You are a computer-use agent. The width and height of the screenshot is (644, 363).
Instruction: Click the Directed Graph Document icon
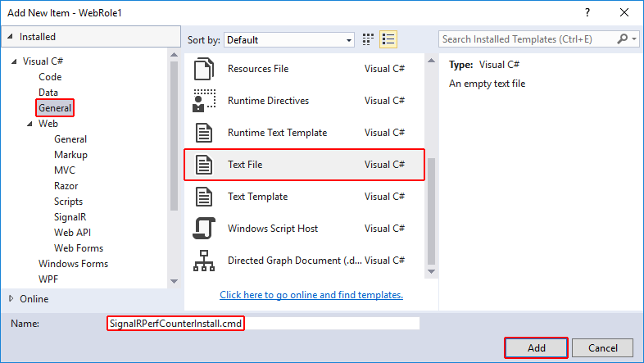tap(202, 261)
